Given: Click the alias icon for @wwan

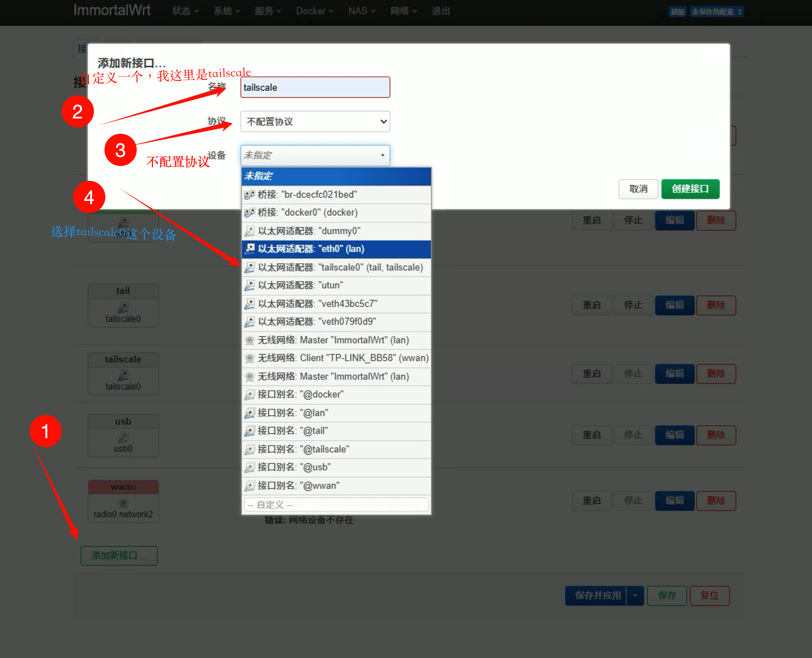Looking at the screenshot, I should coord(249,486).
